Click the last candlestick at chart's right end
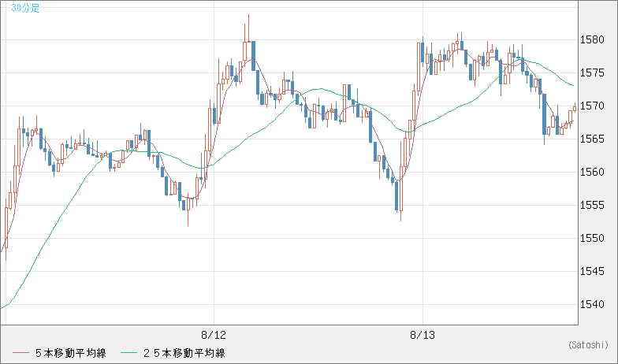Screen dimensions: 618x364 (x=575, y=107)
